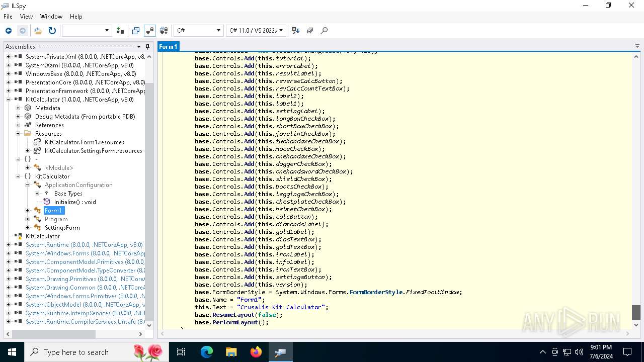Screen dimensions: 644x362
Task: Select the PresentationFramework assembly
Action: pos(85,91)
